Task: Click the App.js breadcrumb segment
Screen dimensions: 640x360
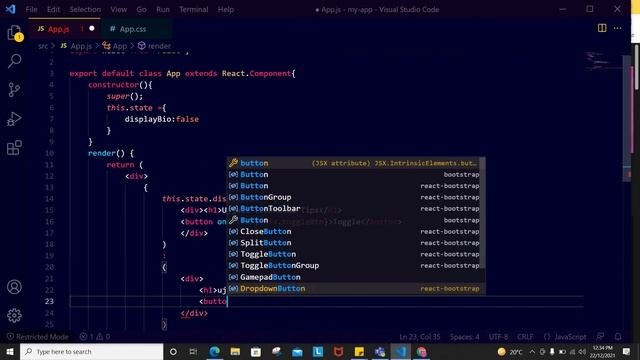Action: (76, 46)
